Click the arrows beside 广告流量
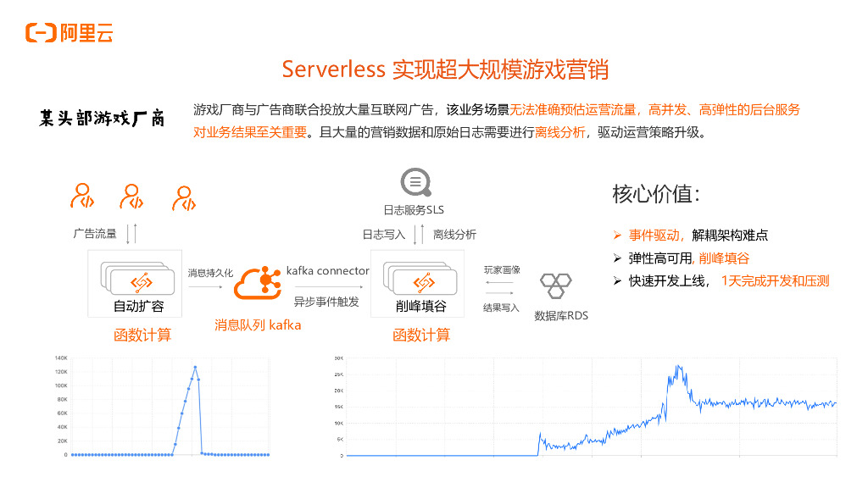The width and height of the screenshot is (868, 488). 131,234
